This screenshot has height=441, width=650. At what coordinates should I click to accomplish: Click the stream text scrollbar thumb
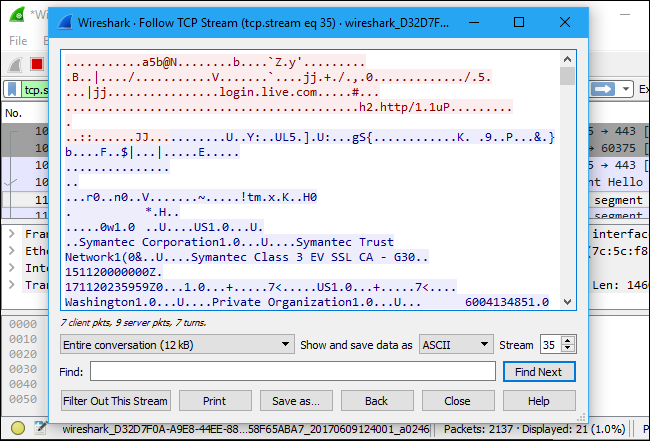[x=567, y=76]
